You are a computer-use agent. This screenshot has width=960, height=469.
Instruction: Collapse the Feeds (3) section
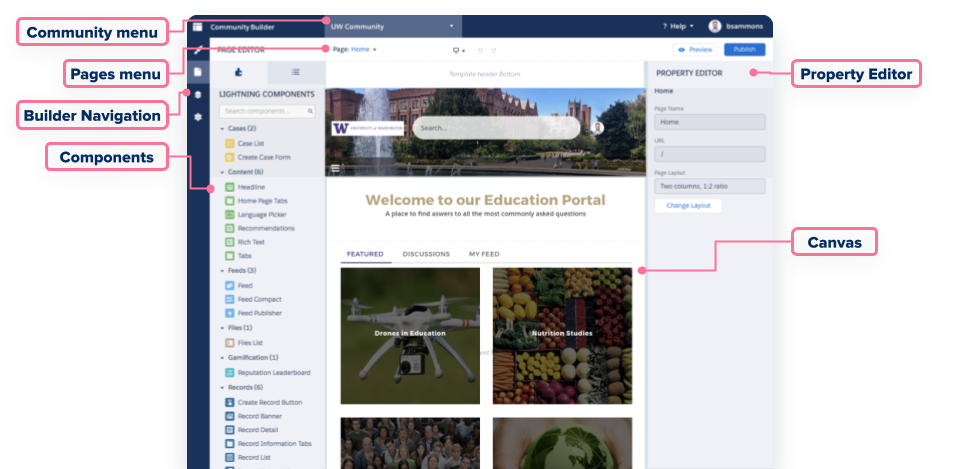(x=221, y=271)
